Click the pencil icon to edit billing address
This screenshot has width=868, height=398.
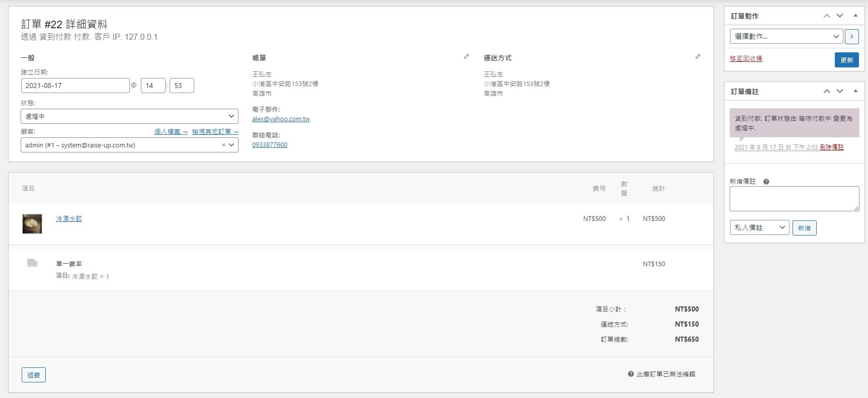[x=466, y=57]
